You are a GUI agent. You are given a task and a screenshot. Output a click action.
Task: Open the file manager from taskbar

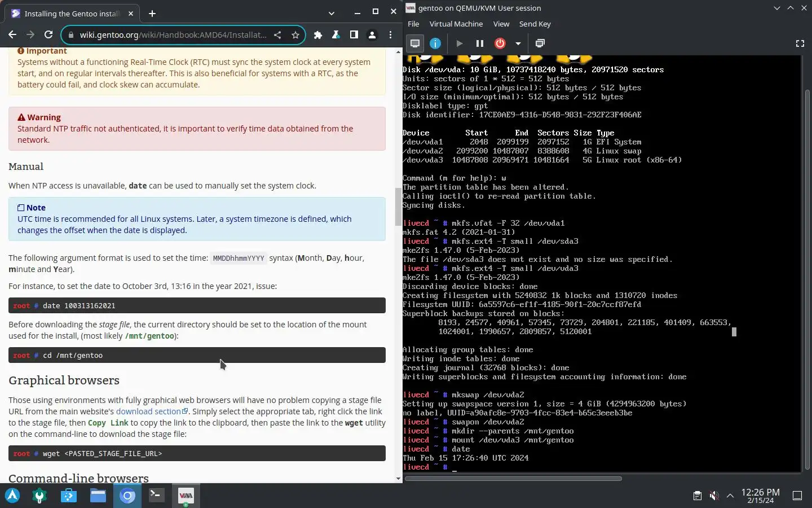point(98,496)
